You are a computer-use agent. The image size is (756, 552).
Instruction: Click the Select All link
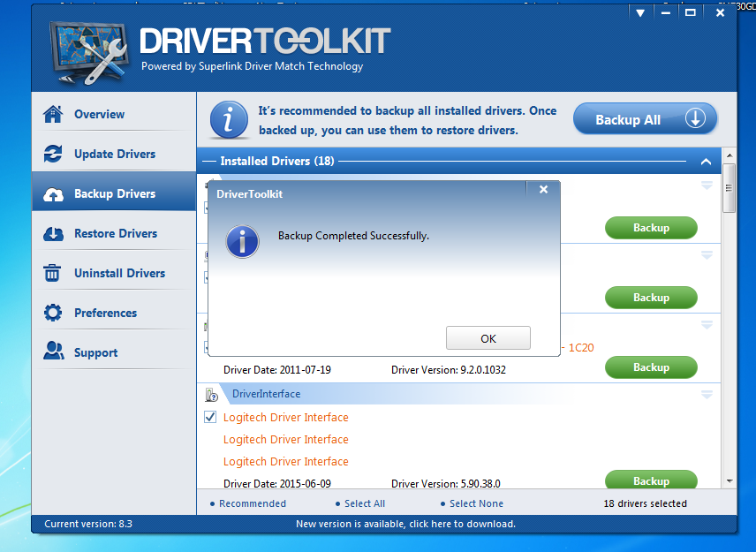coord(365,503)
